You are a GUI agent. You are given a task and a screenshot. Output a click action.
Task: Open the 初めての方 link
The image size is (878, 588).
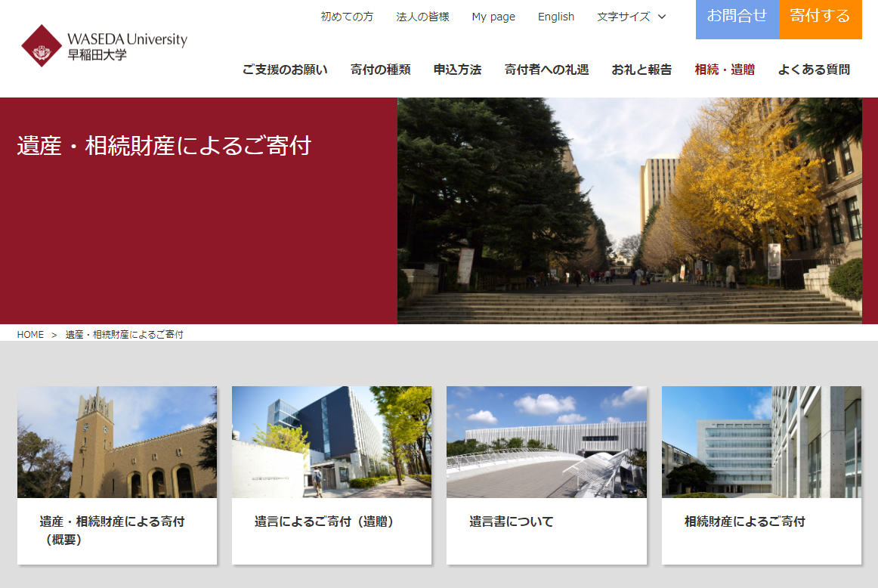tap(347, 17)
